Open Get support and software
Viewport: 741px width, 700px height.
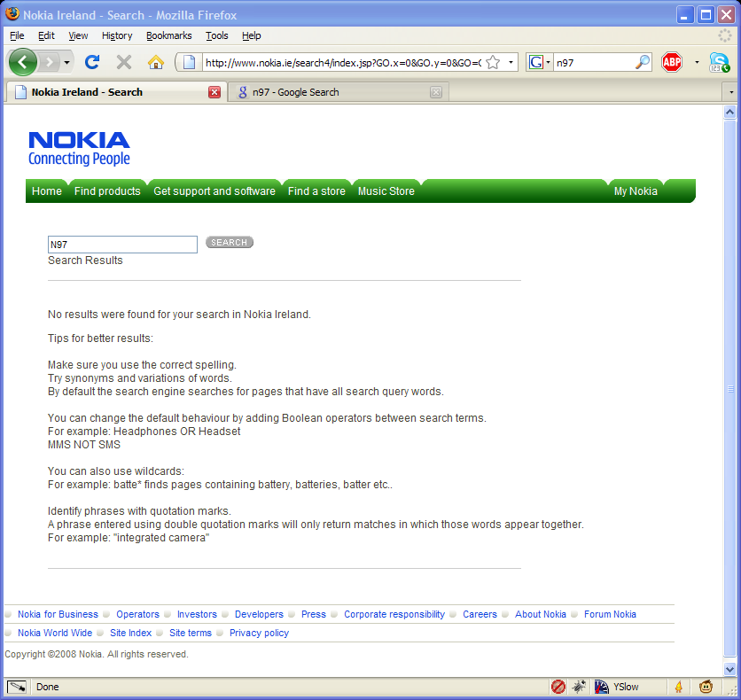tap(214, 191)
